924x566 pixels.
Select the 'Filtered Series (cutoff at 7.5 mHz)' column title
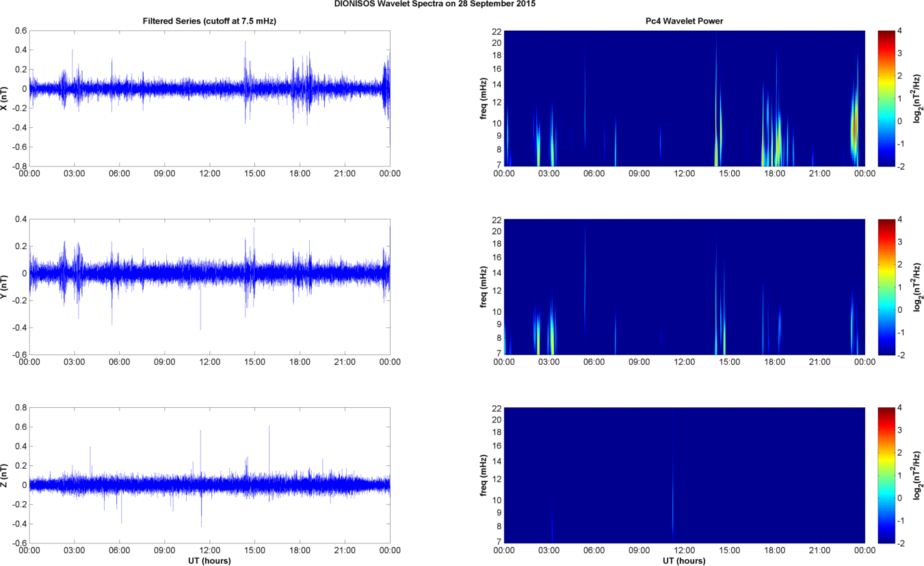(x=209, y=21)
